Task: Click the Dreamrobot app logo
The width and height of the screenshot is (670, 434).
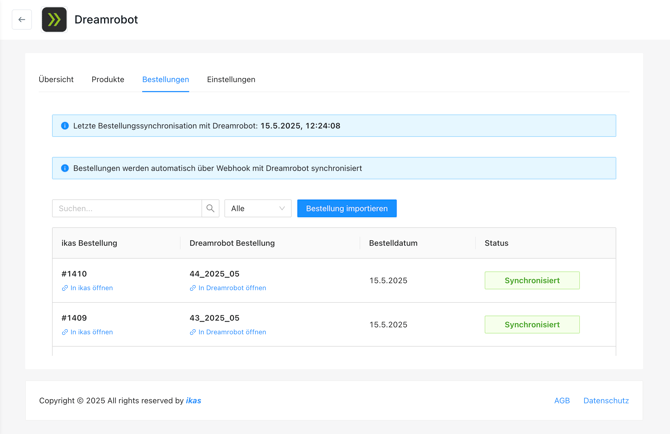Action: [54, 20]
